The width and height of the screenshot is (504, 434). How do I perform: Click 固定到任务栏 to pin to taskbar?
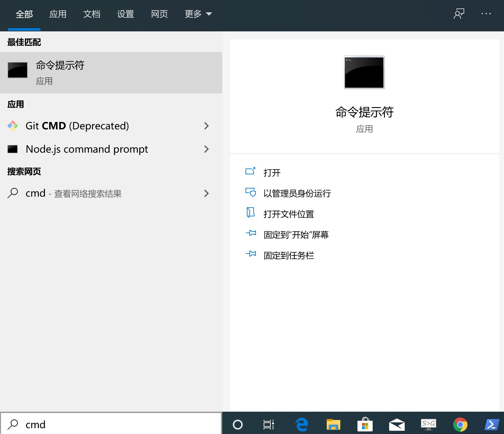click(x=288, y=255)
